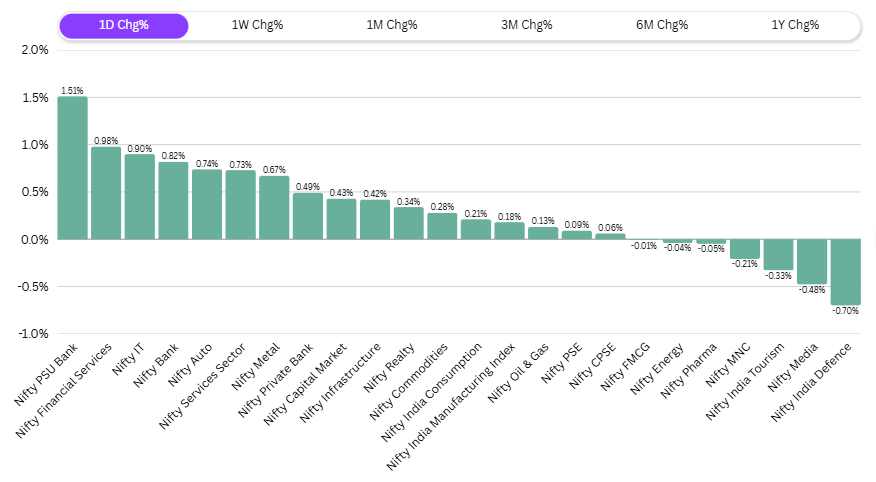The image size is (876, 482).
Task: Select the Nifty MNC -0.21% bar
Action: [745, 249]
